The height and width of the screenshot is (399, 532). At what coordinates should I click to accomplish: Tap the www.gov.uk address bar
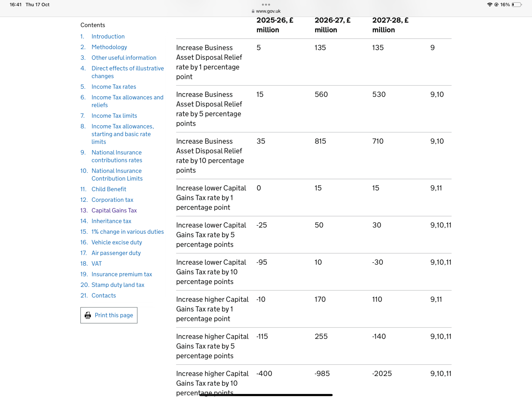(x=266, y=11)
